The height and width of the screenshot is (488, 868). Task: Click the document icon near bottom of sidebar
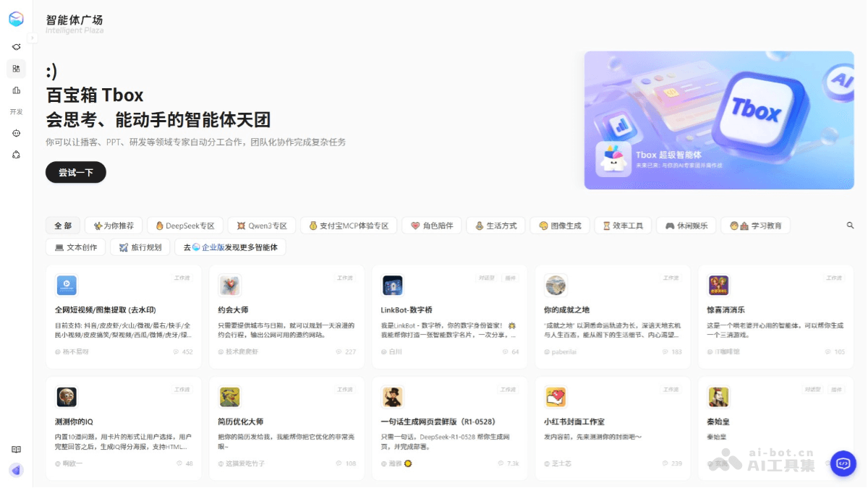[x=14, y=449]
